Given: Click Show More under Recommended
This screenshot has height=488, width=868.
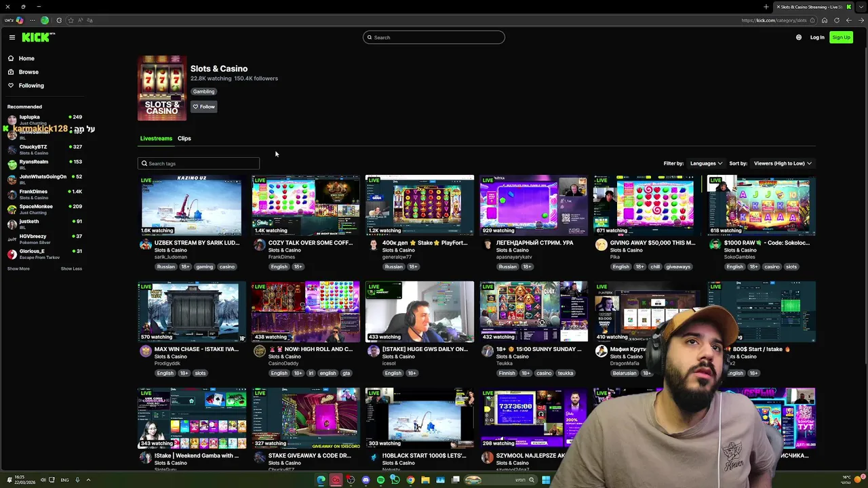Looking at the screenshot, I should click(18, 268).
